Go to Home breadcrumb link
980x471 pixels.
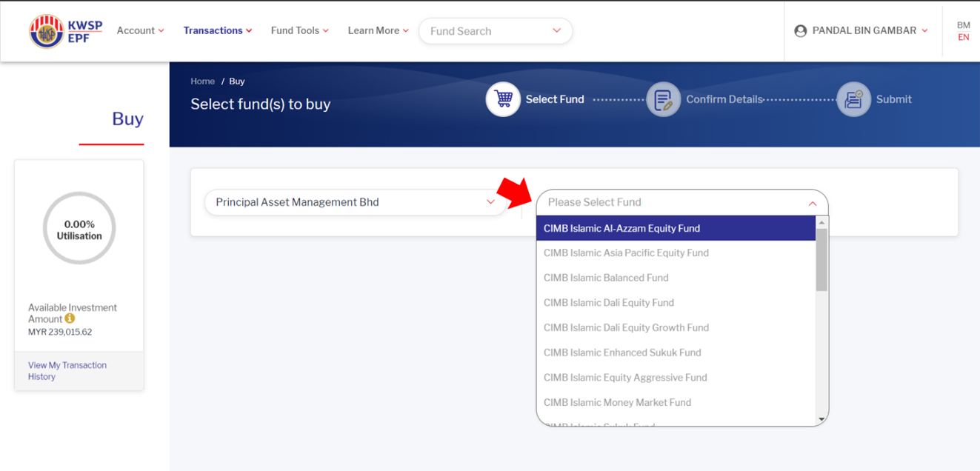click(202, 81)
